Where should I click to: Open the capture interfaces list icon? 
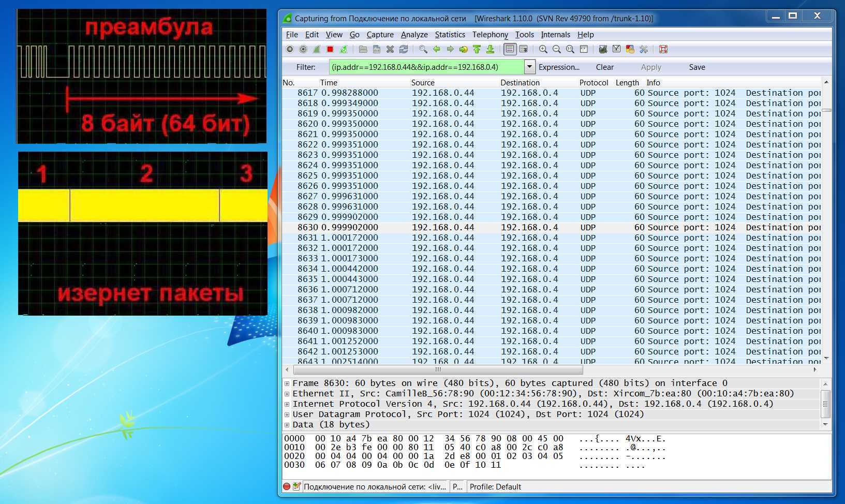pos(290,49)
